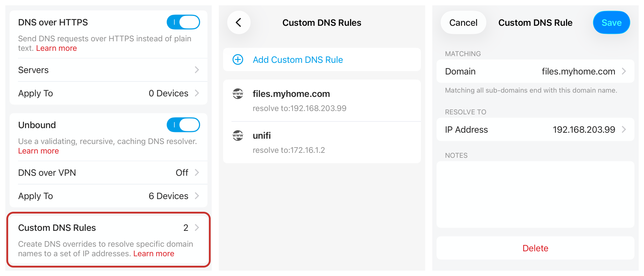Viewport: 644px width, 276px height.
Task: Click the www globe icon beside unifi
Action: [x=238, y=136]
